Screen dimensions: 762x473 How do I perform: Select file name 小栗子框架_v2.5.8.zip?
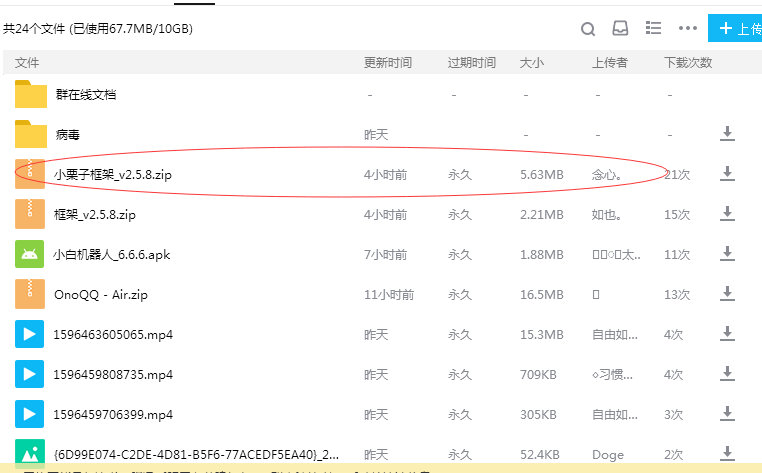pos(113,175)
